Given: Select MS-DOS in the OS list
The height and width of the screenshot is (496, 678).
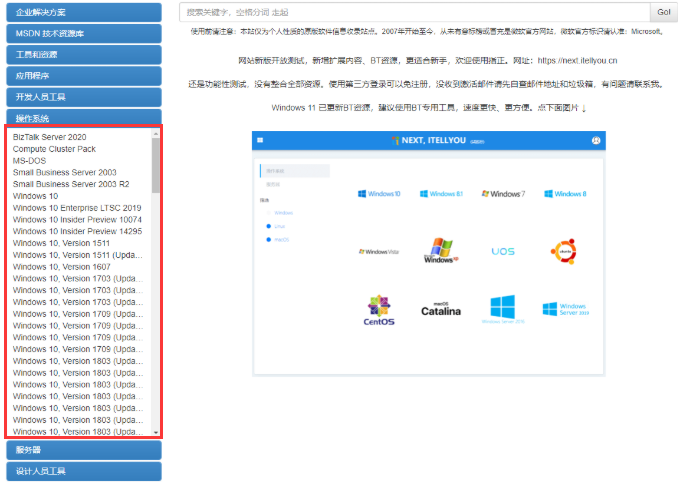Looking at the screenshot, I should pyautogui.click(x=28, y=160).
